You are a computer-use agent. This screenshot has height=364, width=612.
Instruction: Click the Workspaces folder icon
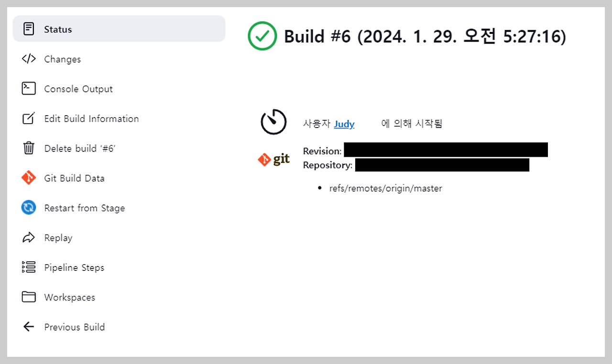click(29, 297)
